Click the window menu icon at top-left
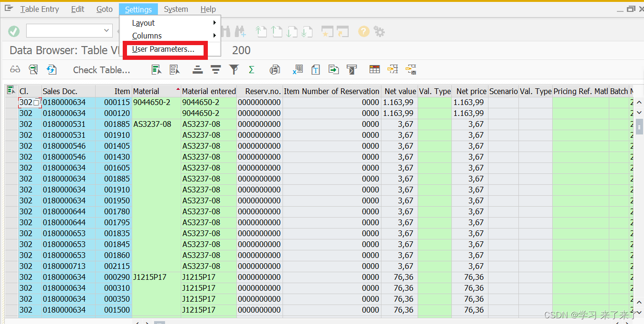The height and width of the screenshot is (324, 644). (9, 9)
